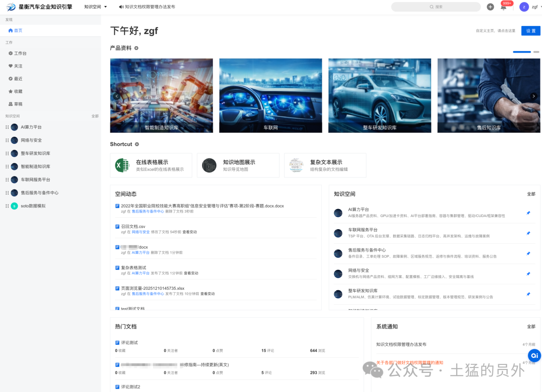Click the drag handle beside sidebar 网络与安全
Screen dimensions: 542x392
[7, 140]
